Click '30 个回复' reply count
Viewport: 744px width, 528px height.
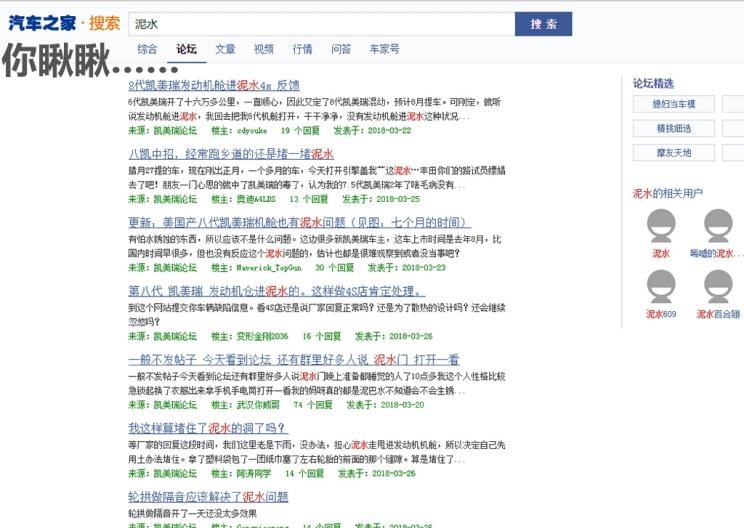(335, 268)
